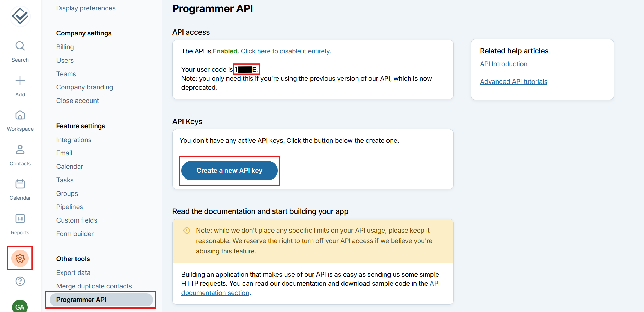Open Display preferences settings
The width and height of the screenshot is (644, 312).
coord(86,8)
